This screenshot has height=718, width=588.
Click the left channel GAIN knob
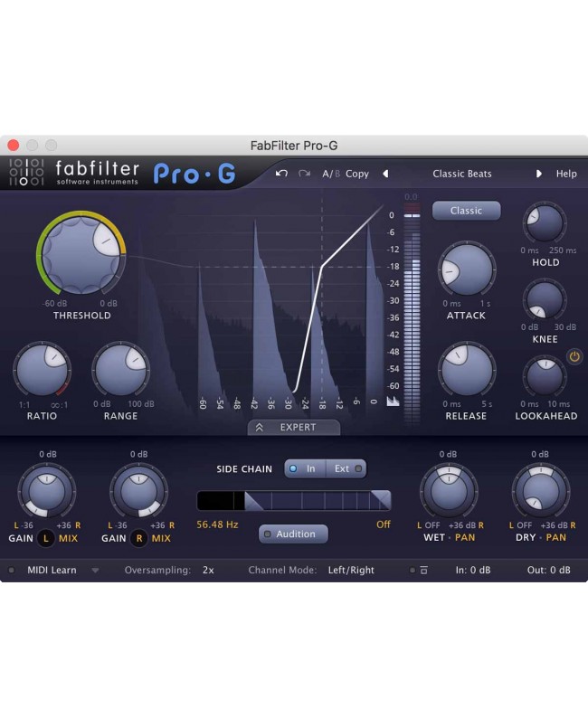pyautogui.click(x=47, y=491)
